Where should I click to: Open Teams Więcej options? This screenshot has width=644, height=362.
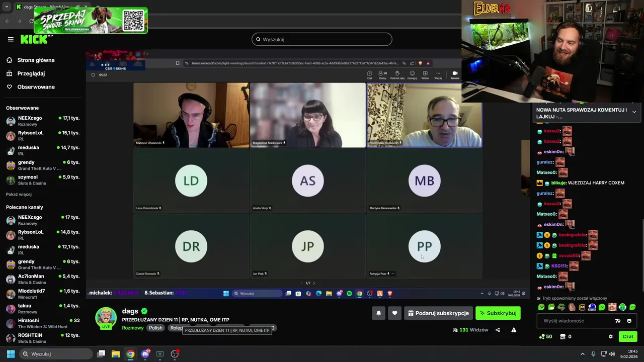(438, 74)
